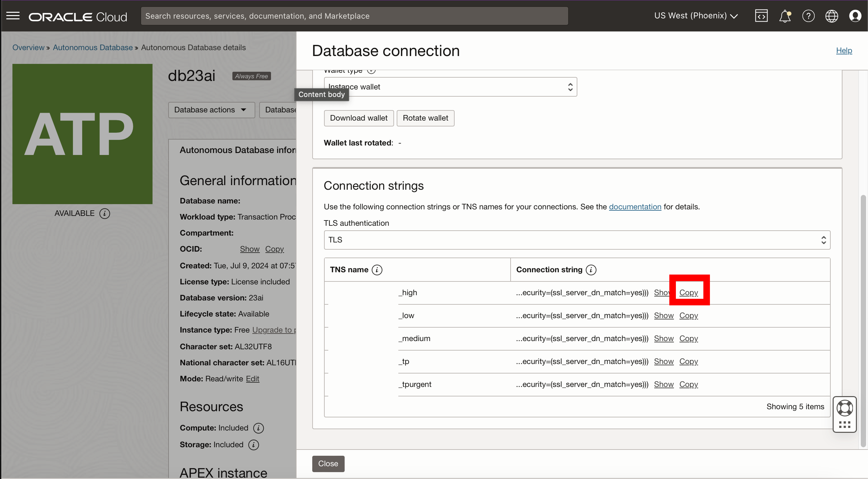Screen dimensions: 868x479
Task: Copy the _tp connection string
Action: [689, 362]
